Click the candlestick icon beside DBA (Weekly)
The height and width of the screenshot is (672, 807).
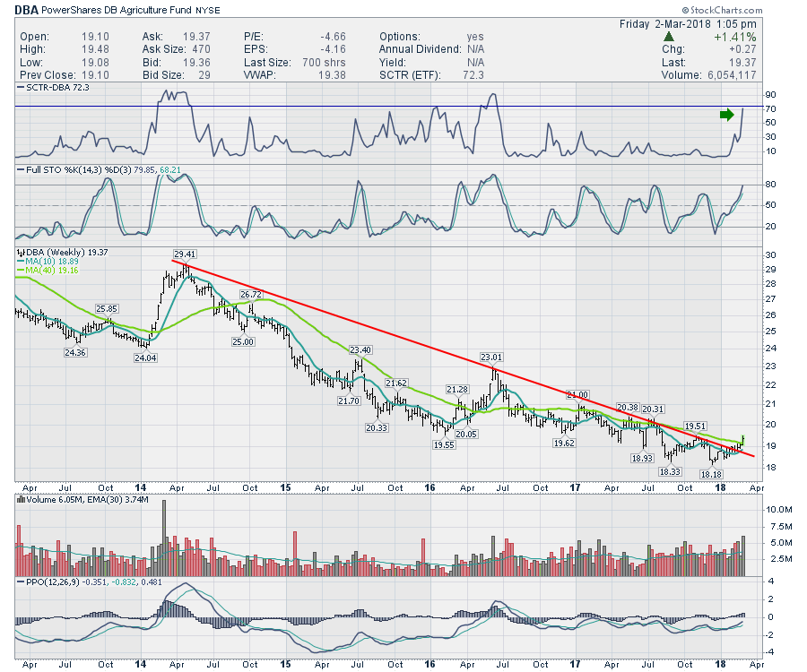tap(21, 253)
